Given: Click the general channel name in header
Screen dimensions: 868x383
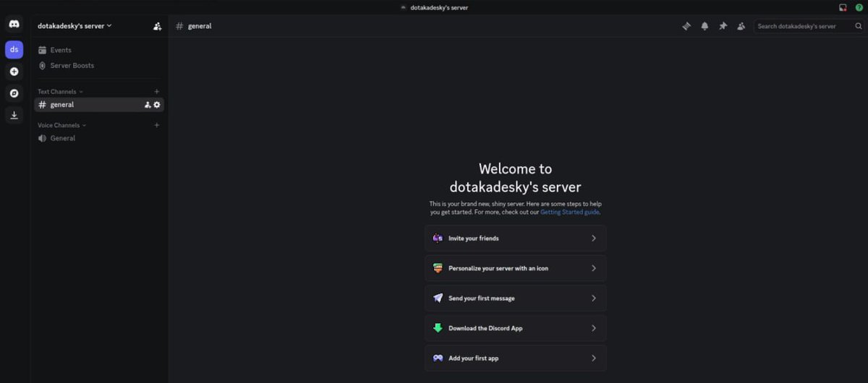Looking at the screenshot, I should point(200,26).
